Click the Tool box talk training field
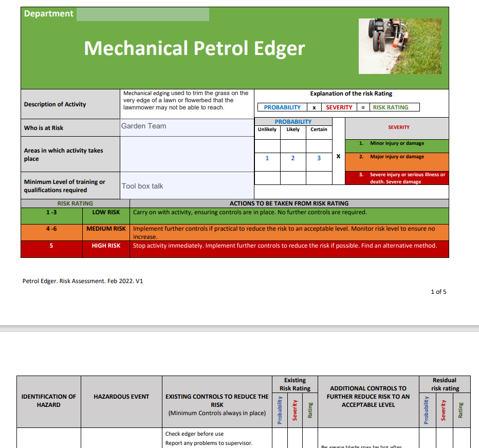 (185, 186)
